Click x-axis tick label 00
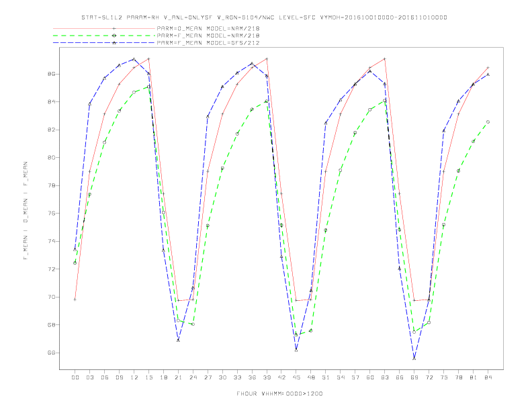The height and width of the screenshot is (411, 532). [75, 377]
